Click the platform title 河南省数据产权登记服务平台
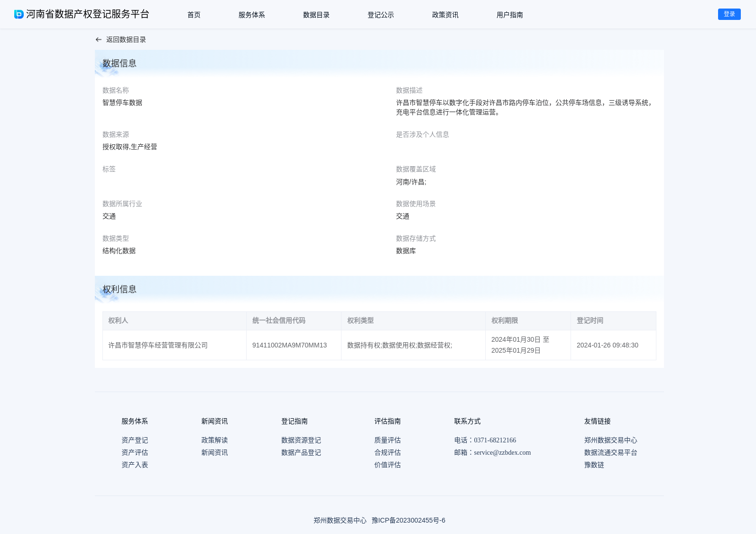Viewport: 756px width, 534px height. click(x=88, y=14)
